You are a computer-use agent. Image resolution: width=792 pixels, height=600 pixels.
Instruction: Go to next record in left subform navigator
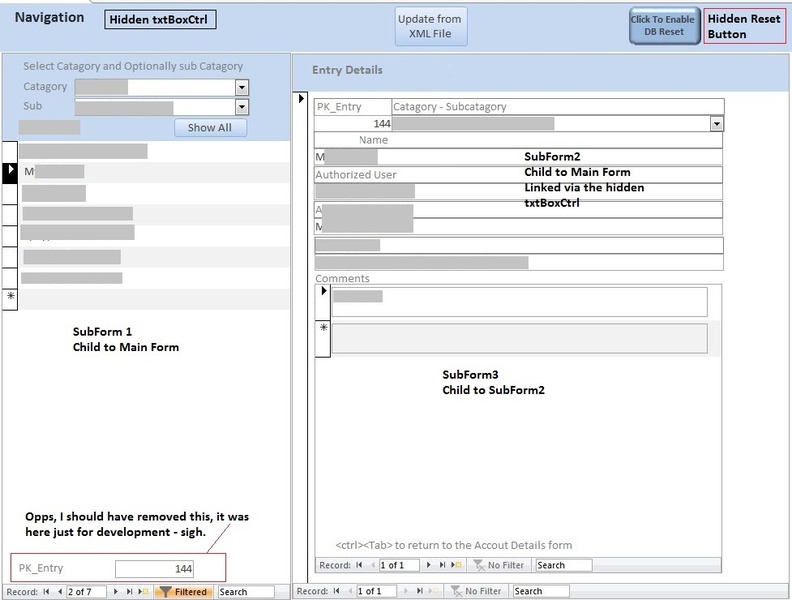[x=116, y=592]
